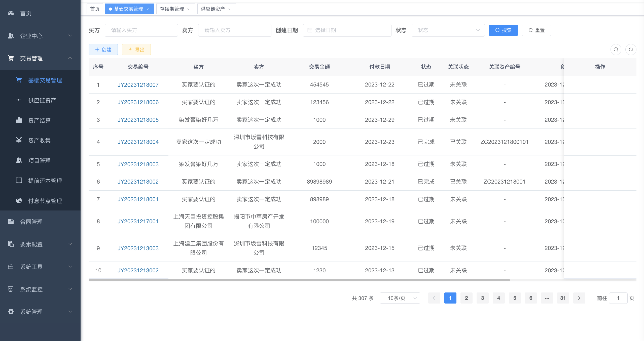This screenshot has height=341, width=644.
Task: Click the 资产收集 yen icon
Action: pyautogui.click(x=19, y=140)
